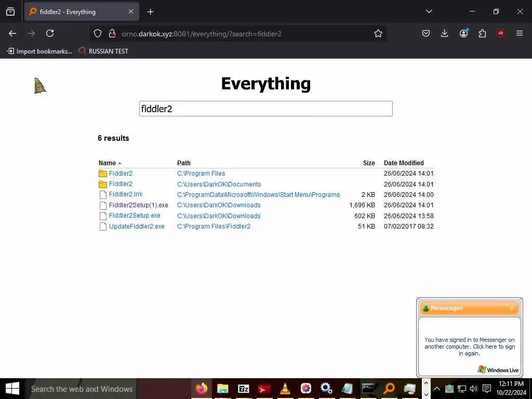Open UpdateFiddler2.exe file link
The height and width of the screenshot is (399, 532).
click(x=137, y=227)
